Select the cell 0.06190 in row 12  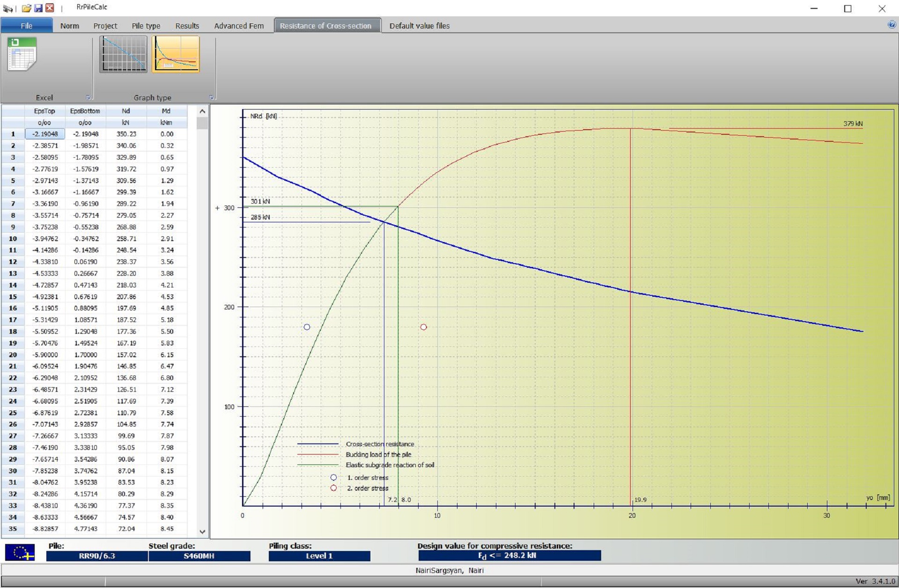click(x=85, y=262)
